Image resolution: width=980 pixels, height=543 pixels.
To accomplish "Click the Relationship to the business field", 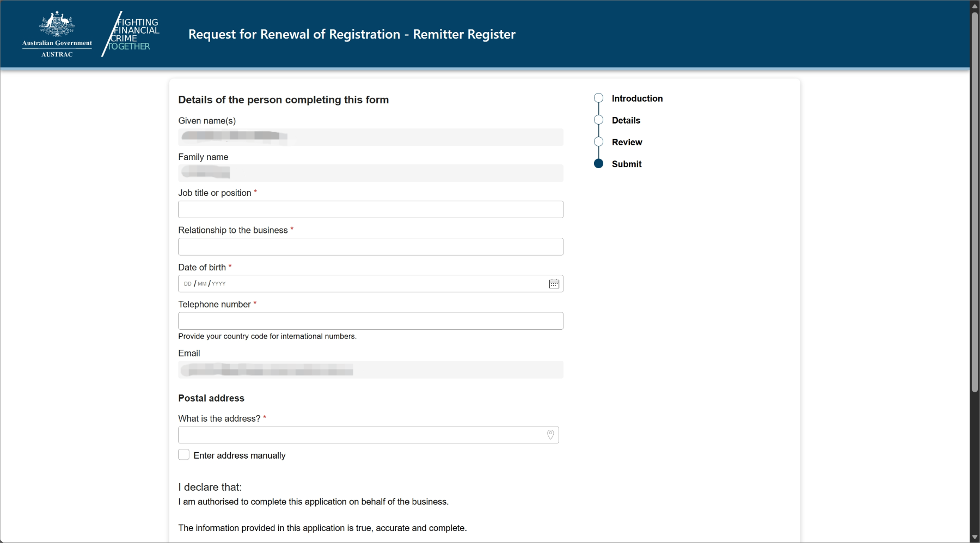I will point(370,247).
